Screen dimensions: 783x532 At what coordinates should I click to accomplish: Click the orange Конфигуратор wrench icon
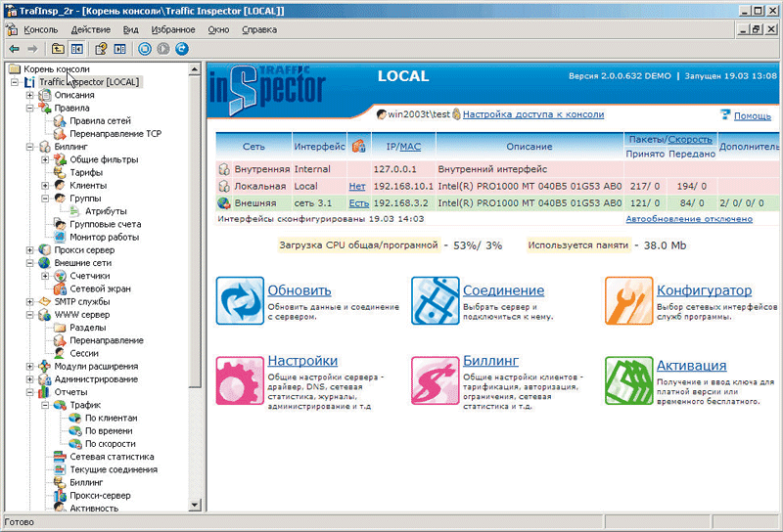coord(628,301)
